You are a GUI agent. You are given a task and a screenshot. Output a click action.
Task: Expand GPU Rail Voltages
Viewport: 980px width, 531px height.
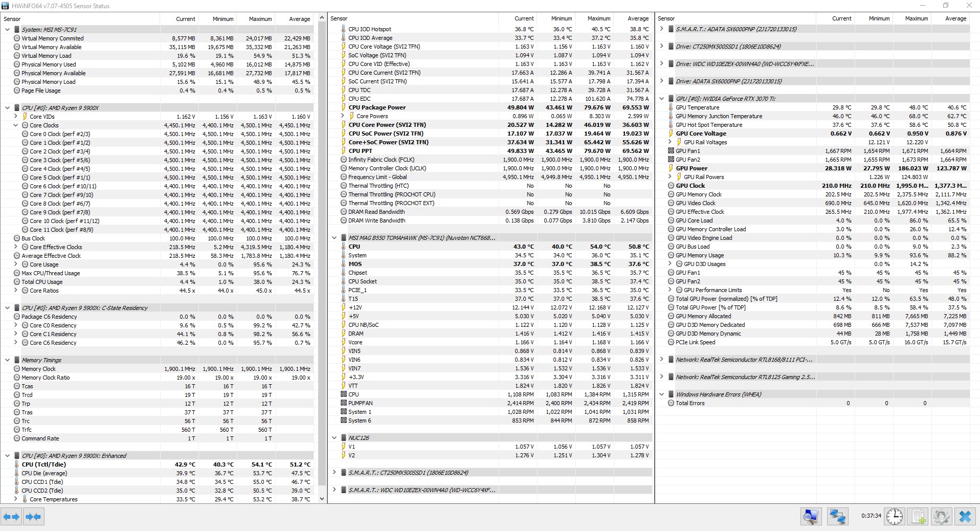670,142
